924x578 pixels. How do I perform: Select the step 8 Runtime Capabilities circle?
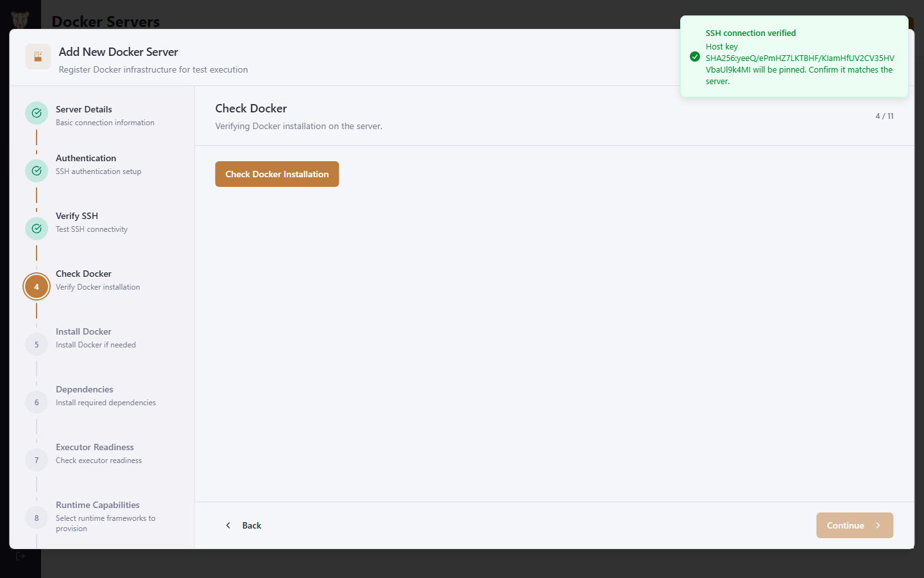tap(37, 518)
